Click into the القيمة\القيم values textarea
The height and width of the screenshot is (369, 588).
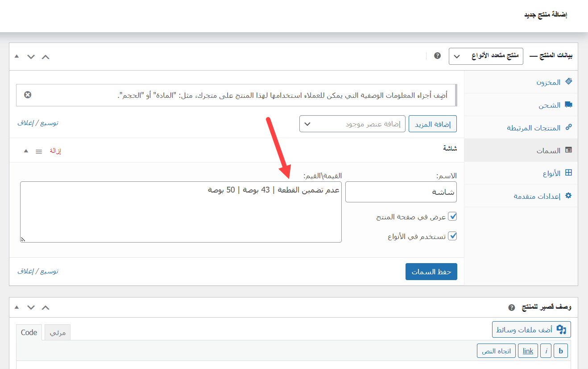pyautogui.click(x=181, y=212)
